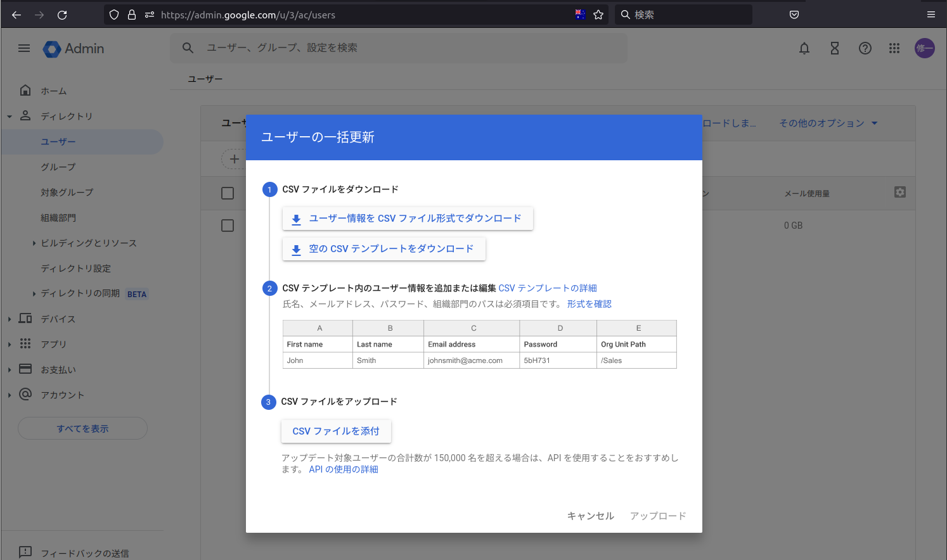Check the first user row checkbox

coord(228,226)
